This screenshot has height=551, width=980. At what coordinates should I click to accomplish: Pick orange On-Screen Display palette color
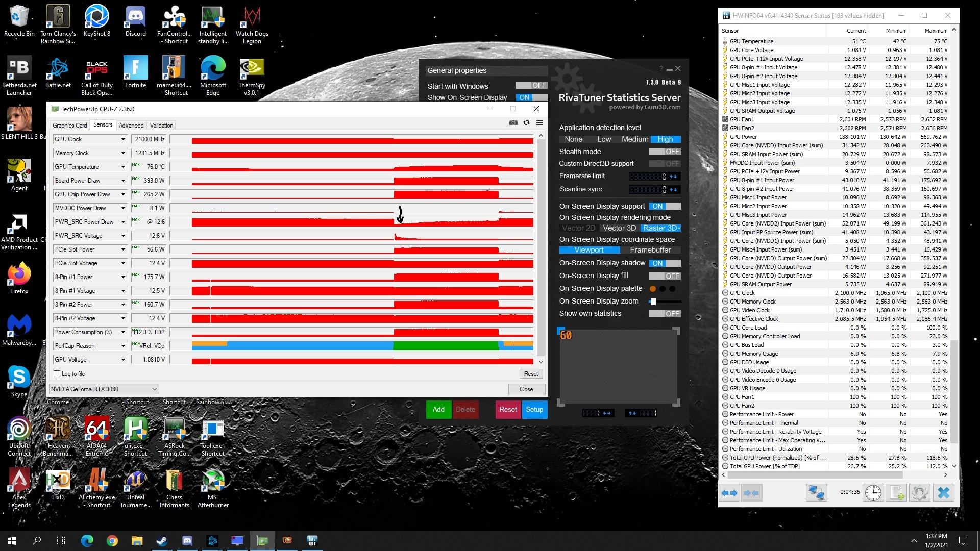coord(652,289)
